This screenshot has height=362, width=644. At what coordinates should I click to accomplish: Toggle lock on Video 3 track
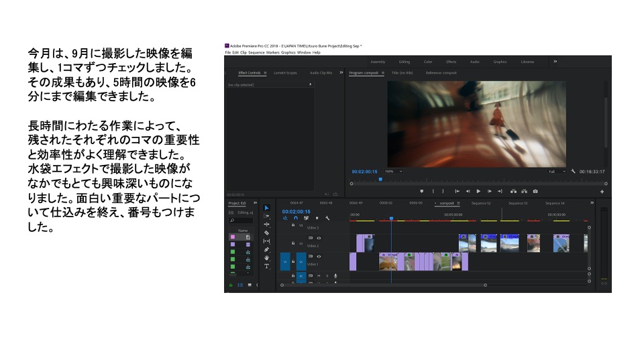(293, 225)
